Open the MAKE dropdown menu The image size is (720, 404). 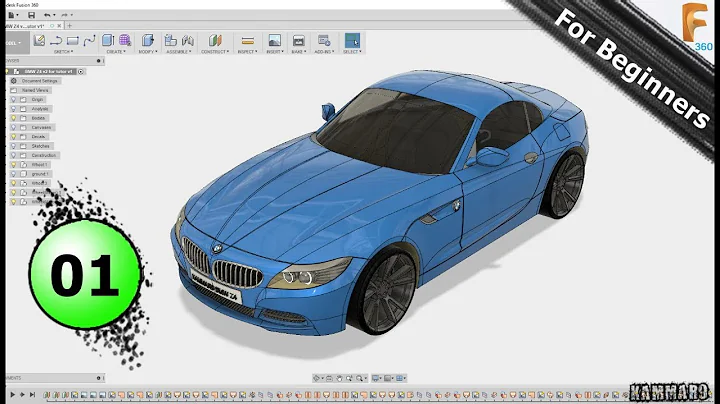pos(298,52)
